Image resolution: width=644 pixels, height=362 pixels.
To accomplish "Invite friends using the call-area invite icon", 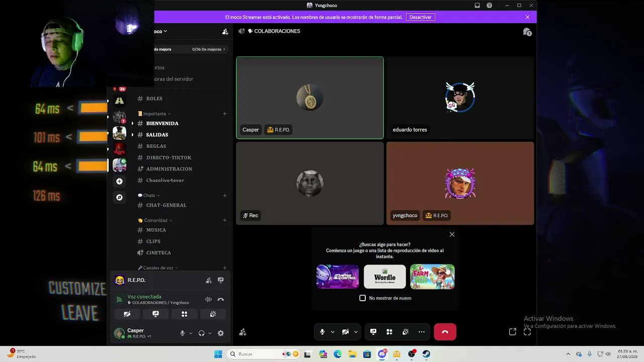I will click(x=243, y=332).
